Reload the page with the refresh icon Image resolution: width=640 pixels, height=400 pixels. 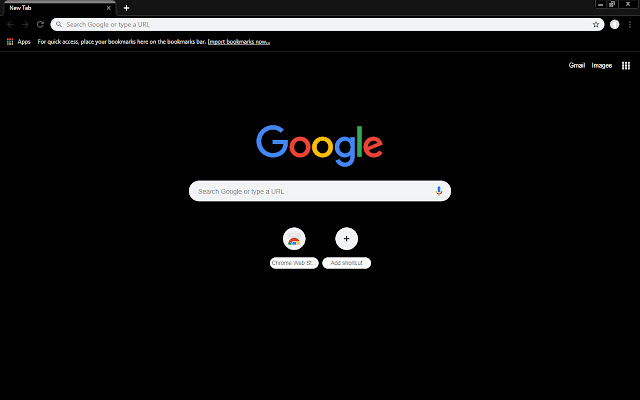40,24
